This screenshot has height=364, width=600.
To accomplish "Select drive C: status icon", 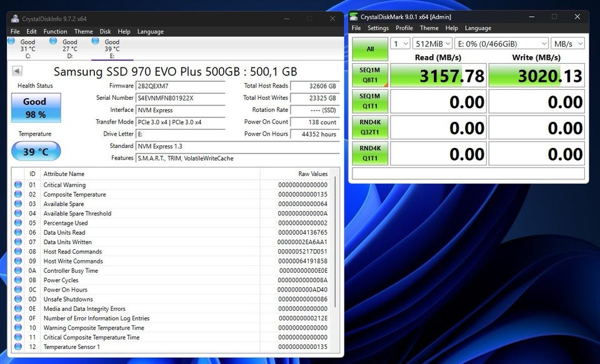I will (11, 42).
